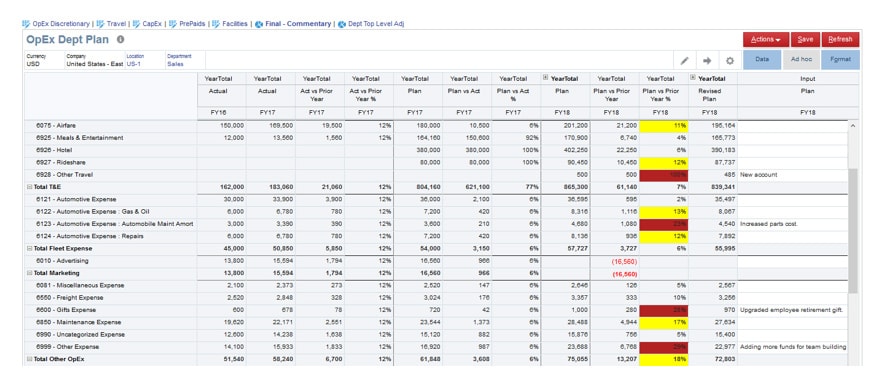
Task: Click Maintenance Expense yellow 17% cell
Action: tap(664, 322)
